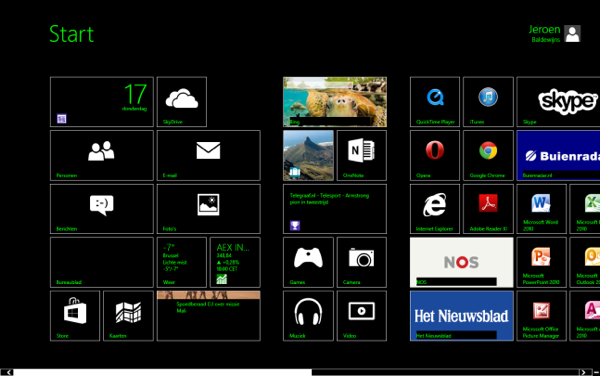
Task: Open the Muziek headphones tile
Action: tap(308, 316)
